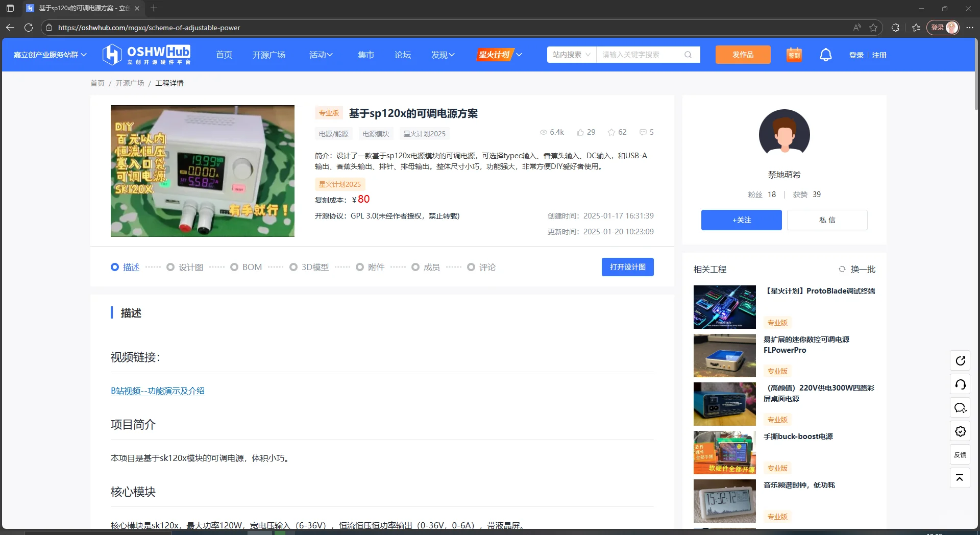
Task: Expand the 发现 menu dropdown
Action: pyautogui.click(x=443, y=55)
